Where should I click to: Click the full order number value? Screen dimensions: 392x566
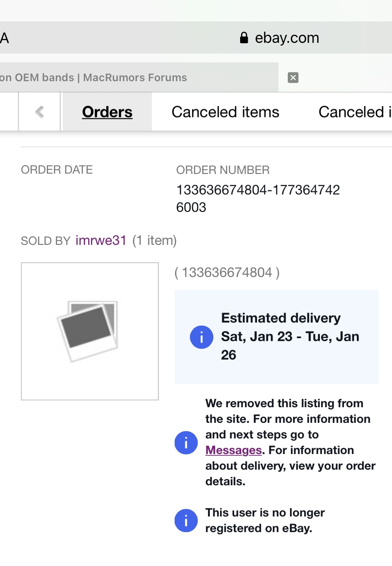[258, 198]
